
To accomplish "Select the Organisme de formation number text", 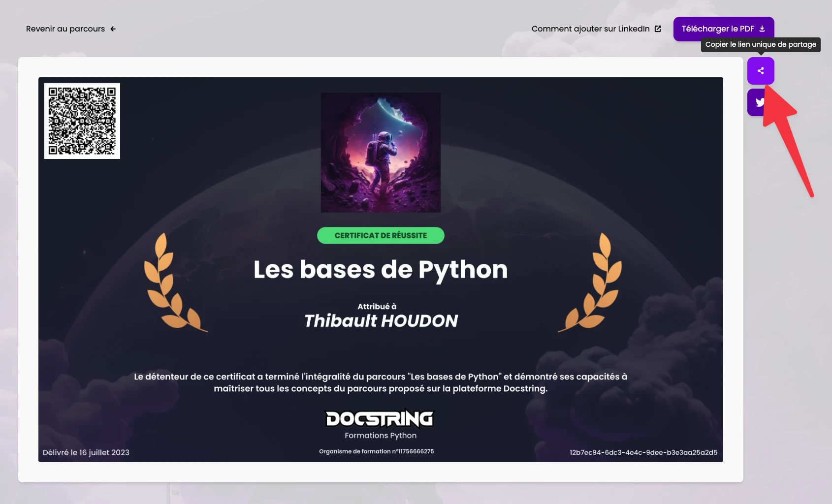I will tap(377, 451).
